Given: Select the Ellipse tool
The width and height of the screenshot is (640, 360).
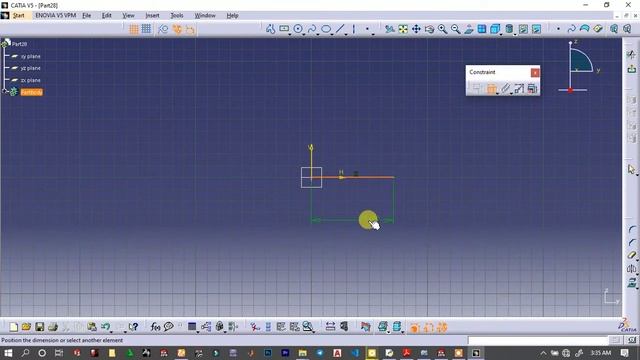Looking at the screenshot, I should click(326, 29).
